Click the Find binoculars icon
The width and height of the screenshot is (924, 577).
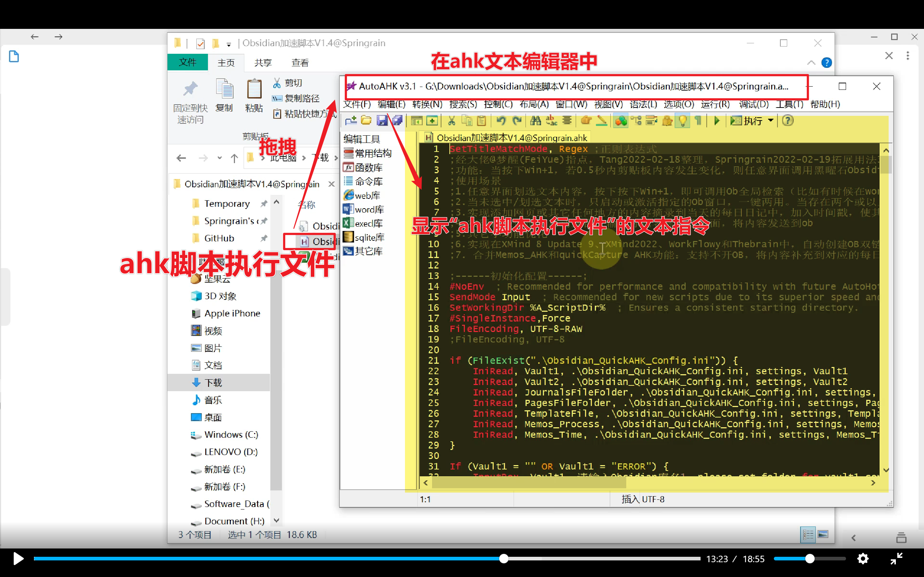point(536,121)
